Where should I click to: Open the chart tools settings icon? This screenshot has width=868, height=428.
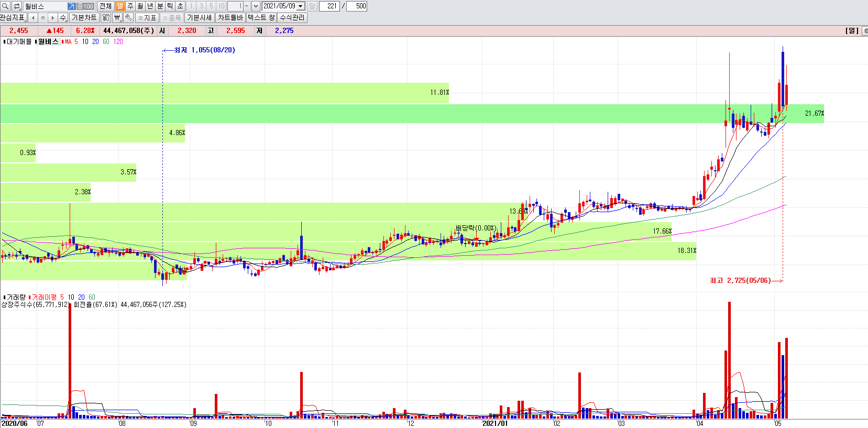coord(106,18)
